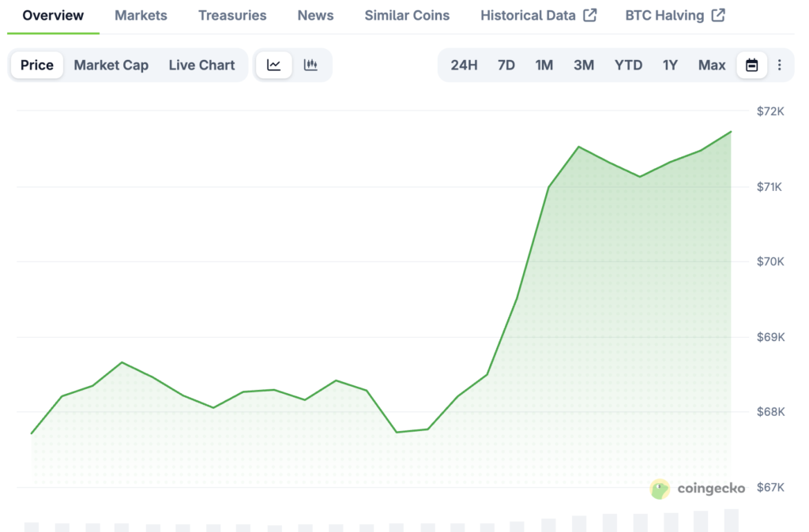Open the Markets tab

point(141,16)
